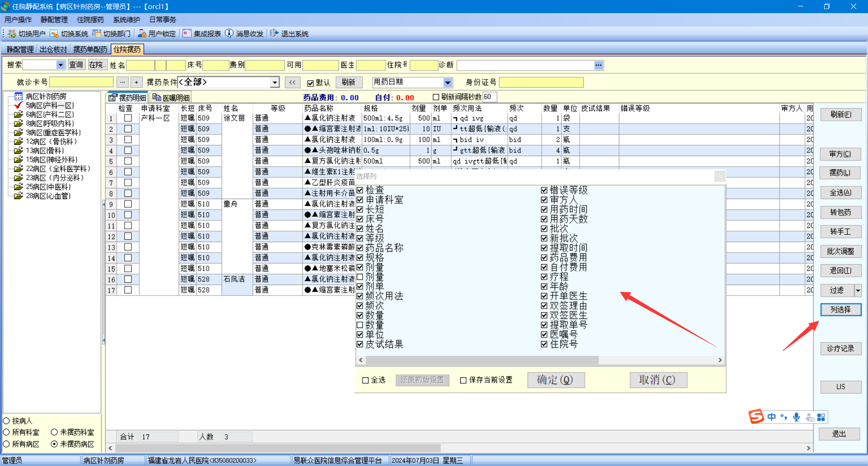Tick 全选 checkbox in dialog

[366, 380]
